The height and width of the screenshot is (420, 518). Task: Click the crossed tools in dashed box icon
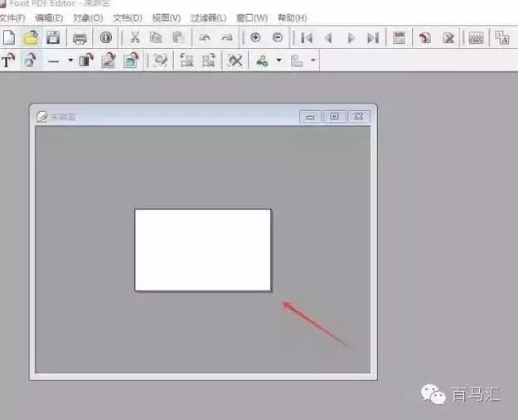(235, 60)
